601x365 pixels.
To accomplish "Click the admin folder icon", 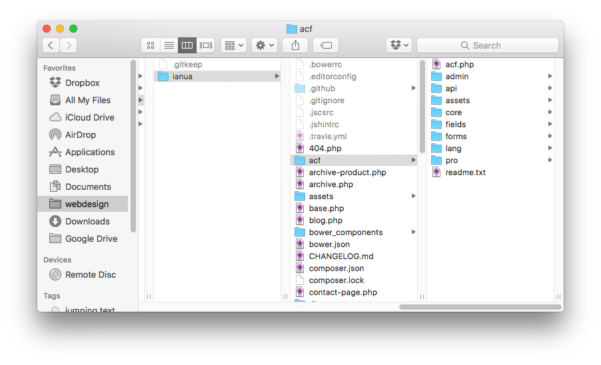I will [x=436, y=76].
